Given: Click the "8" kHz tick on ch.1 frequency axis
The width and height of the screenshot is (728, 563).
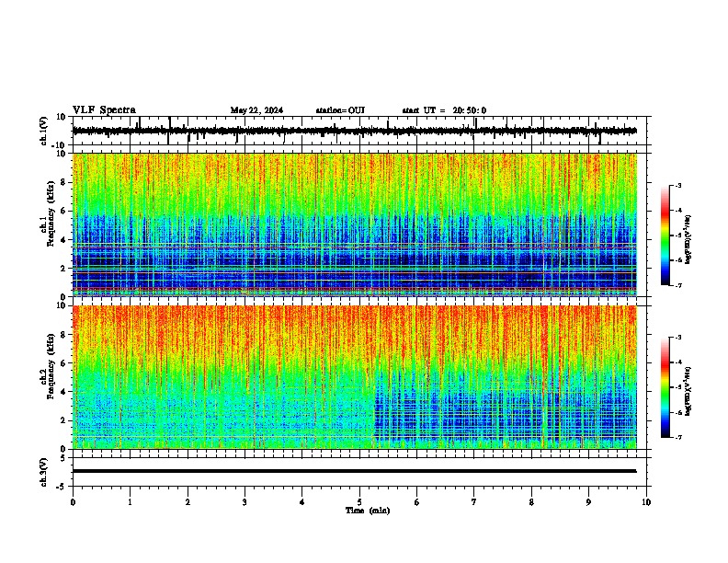Looking at the screenshot, I should 63,182.
